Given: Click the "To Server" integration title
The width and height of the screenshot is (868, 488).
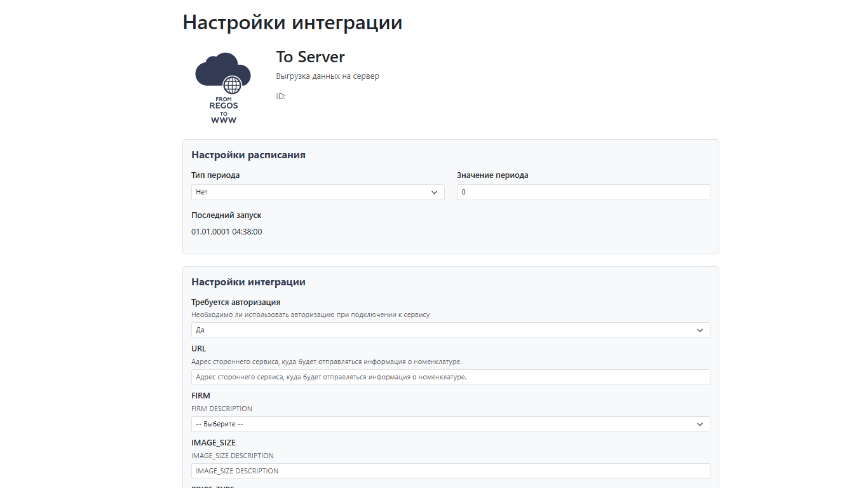Looking at the screenshot, I should (x=310, y=57).
